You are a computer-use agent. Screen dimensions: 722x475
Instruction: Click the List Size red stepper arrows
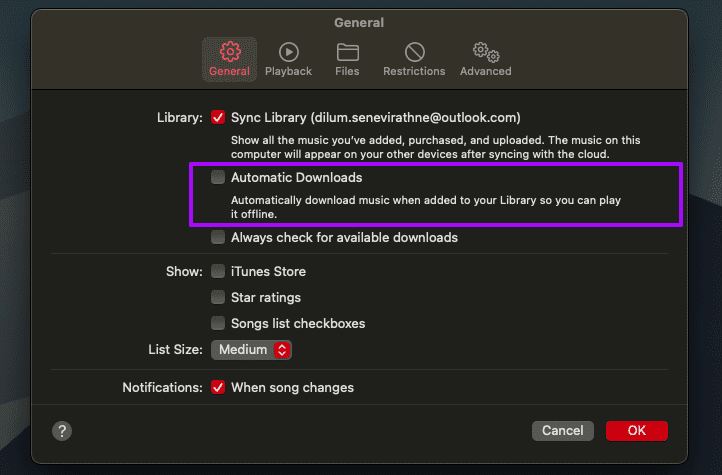coord(282,350)
